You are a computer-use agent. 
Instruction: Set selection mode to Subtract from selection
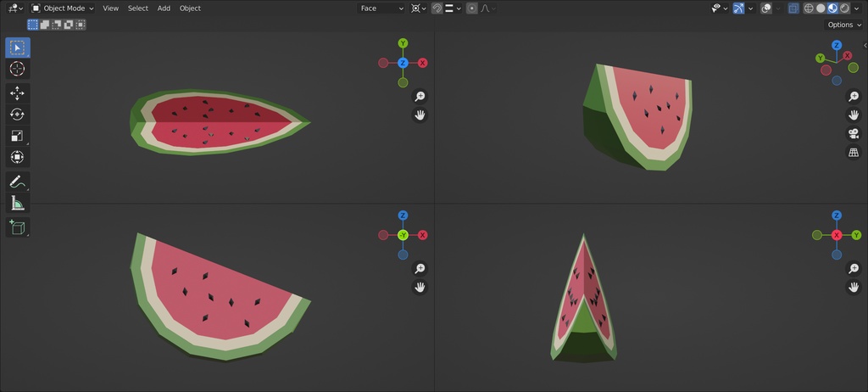click(57, 25)
